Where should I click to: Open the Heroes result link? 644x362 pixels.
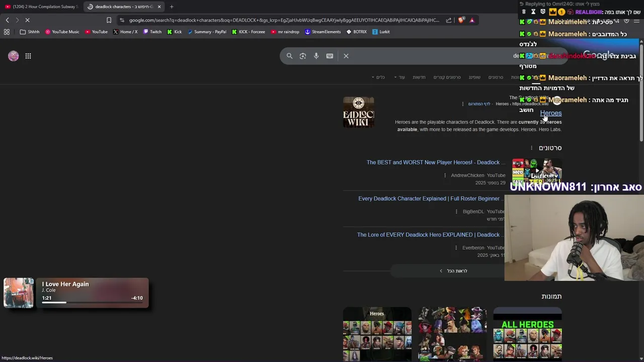click(x=551, y=113)
